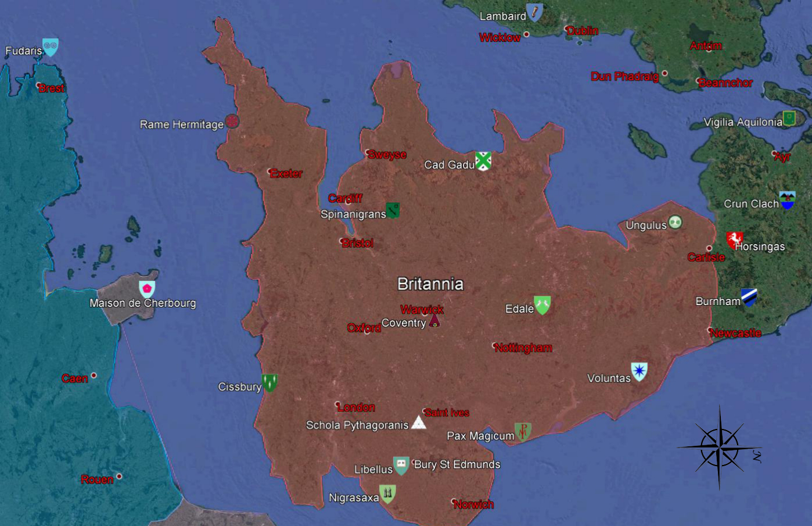Click the Coventry dark triangle emblem
812x526 pixels.
pos(434,320)
